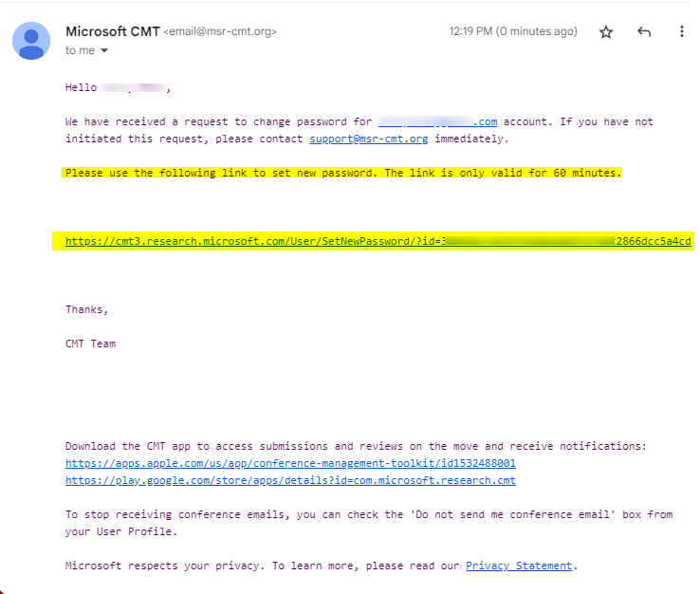
Task: Click the "Download the CMT app" sentence
Action: (355, 446)
